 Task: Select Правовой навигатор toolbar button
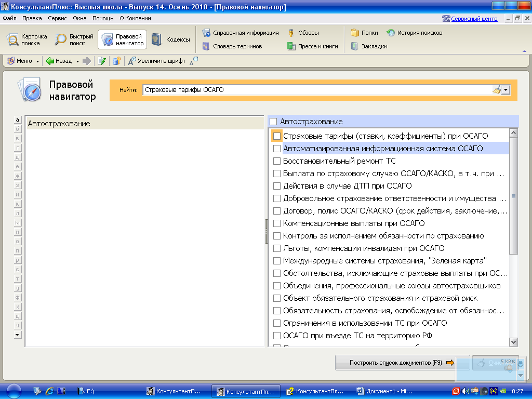pyautogui.click(x=123, y=39)
